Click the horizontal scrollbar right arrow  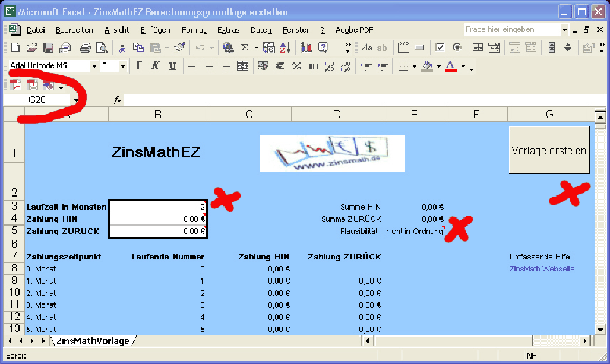click(584, 341)
